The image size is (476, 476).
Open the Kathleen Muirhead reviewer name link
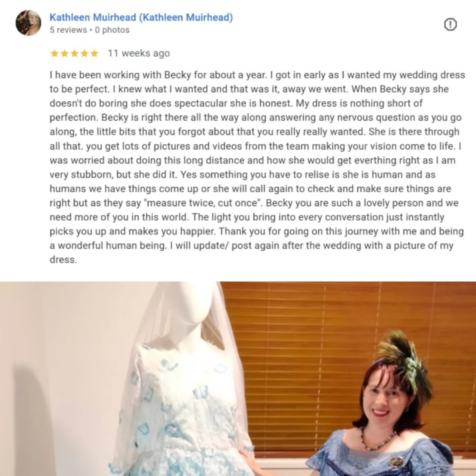141,17
